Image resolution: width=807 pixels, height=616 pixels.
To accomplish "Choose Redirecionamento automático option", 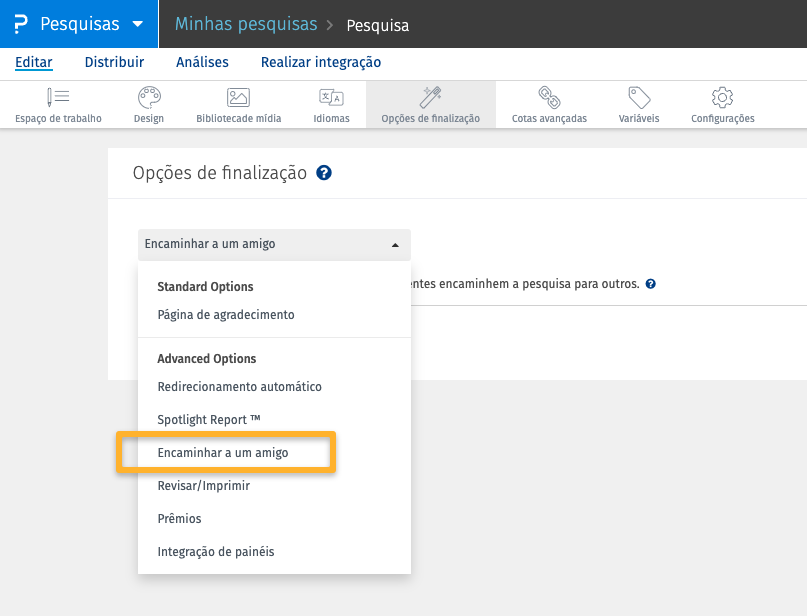I will pyautogui.click(x=240, y=386).
